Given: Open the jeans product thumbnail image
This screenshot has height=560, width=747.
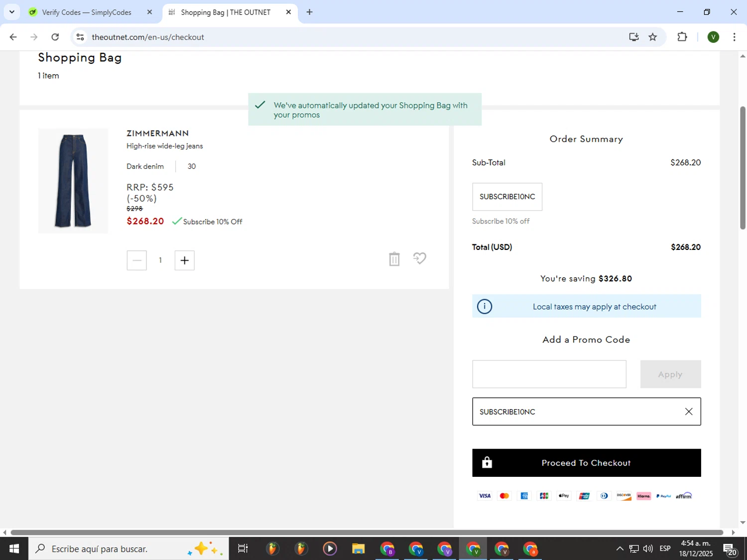Looking at the screenshot, I should [x=73, y=181].
